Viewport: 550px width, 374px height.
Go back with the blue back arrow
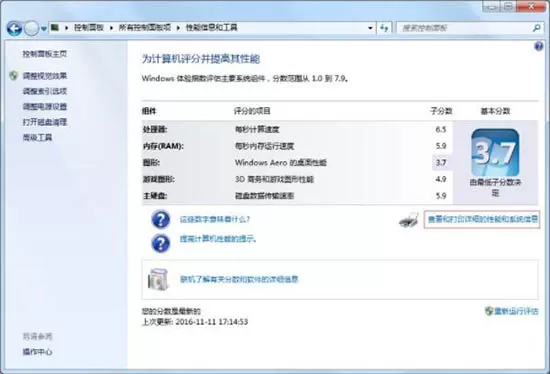click(x=14, y=28)
